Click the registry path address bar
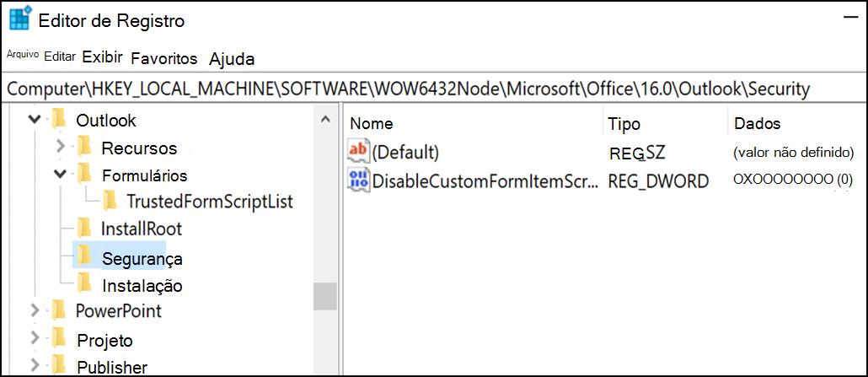The image size is (868, 377). point(434,89)
